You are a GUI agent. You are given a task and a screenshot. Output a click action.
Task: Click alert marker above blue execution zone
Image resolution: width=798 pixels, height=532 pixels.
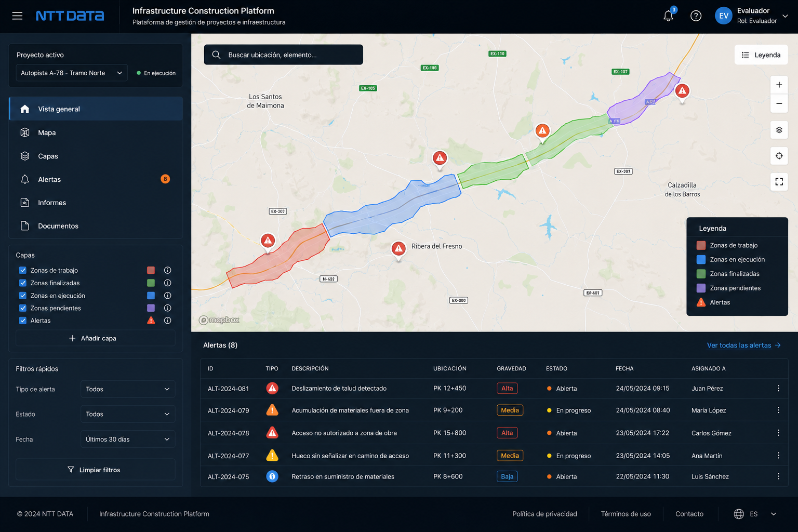pos(440,158)
